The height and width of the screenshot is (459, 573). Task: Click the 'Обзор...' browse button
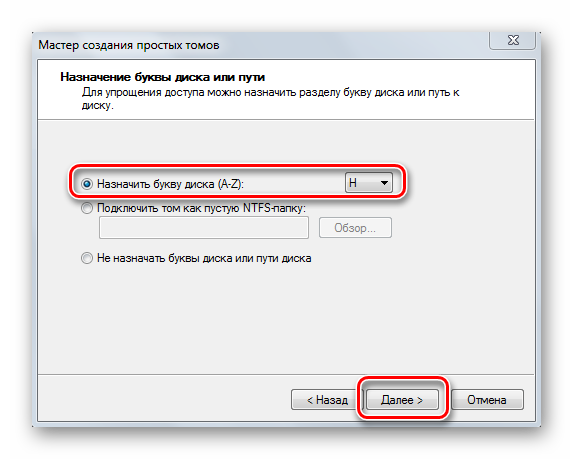[355, 228]
